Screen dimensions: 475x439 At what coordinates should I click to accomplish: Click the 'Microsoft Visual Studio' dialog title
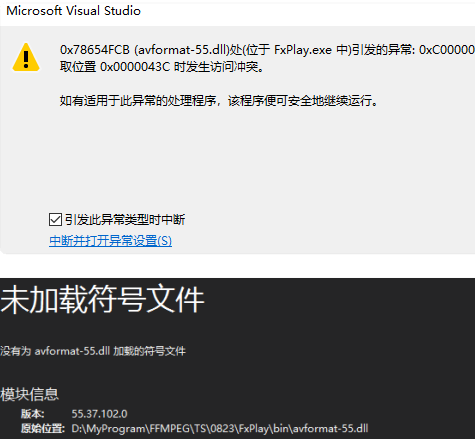tap(74, 11)
